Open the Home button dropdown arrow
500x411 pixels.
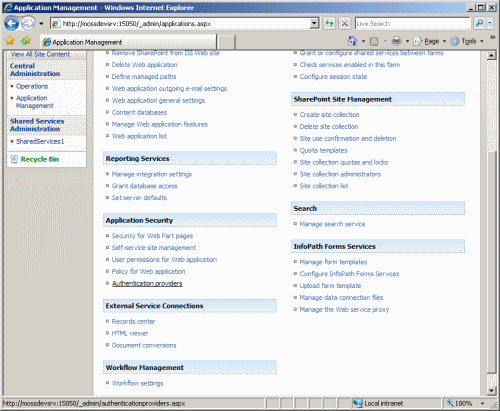point(363,41)
